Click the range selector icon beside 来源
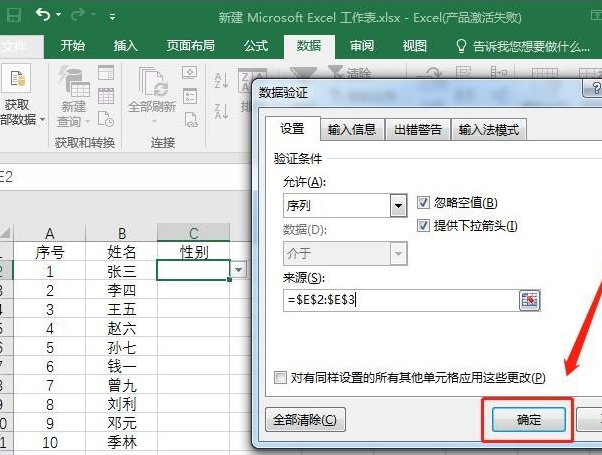 (529, 300)
